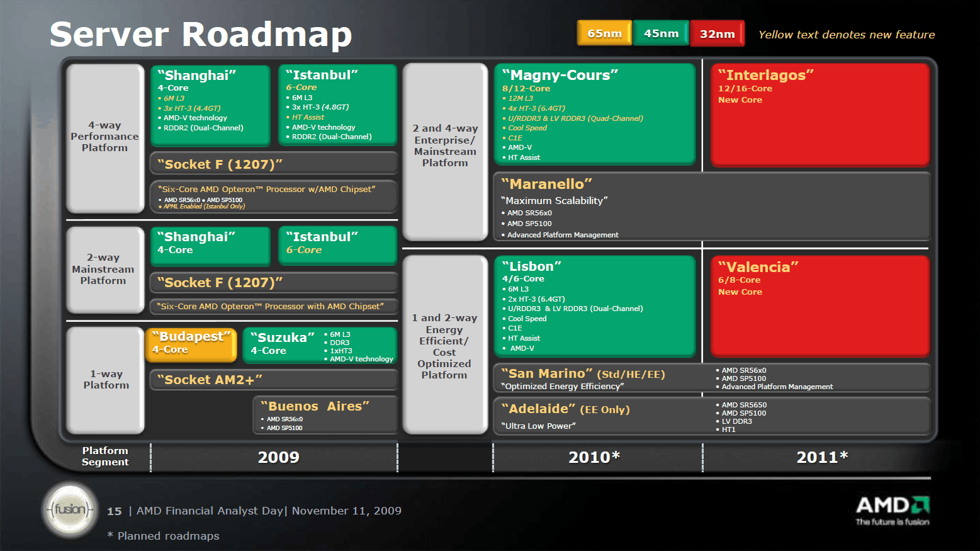Screen dimensions: 980x551
Task: Click the "Platform Segment" axis label
Action: pos(105,456)
